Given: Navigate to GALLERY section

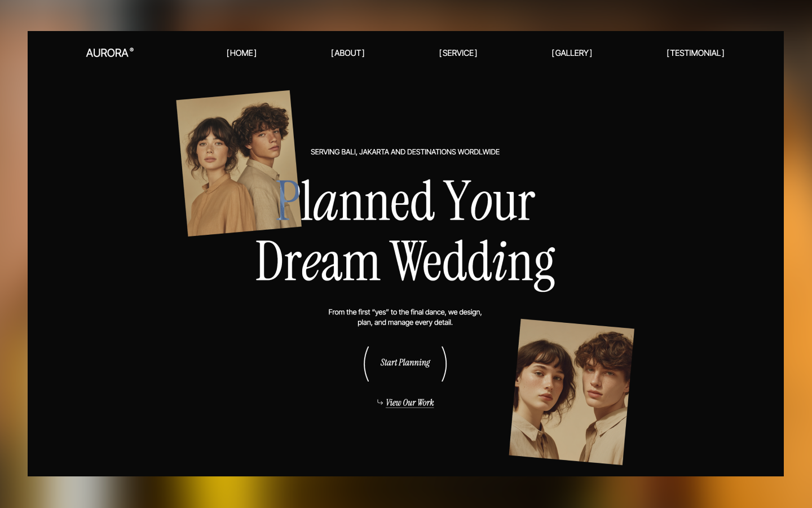Looking at the screenshot, I should (572, 53).
